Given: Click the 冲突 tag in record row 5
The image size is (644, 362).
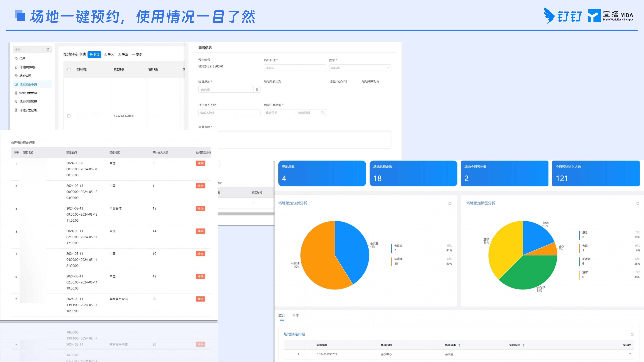Looking at the screenshot, I should [x=200, y=254].
